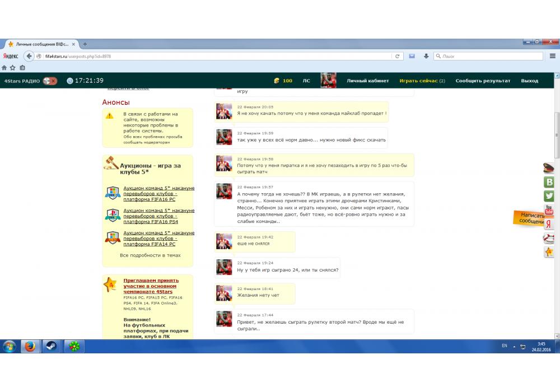Show hidden tray icons arrow
The width and height of the screenshot is (560, 392).
514,347
